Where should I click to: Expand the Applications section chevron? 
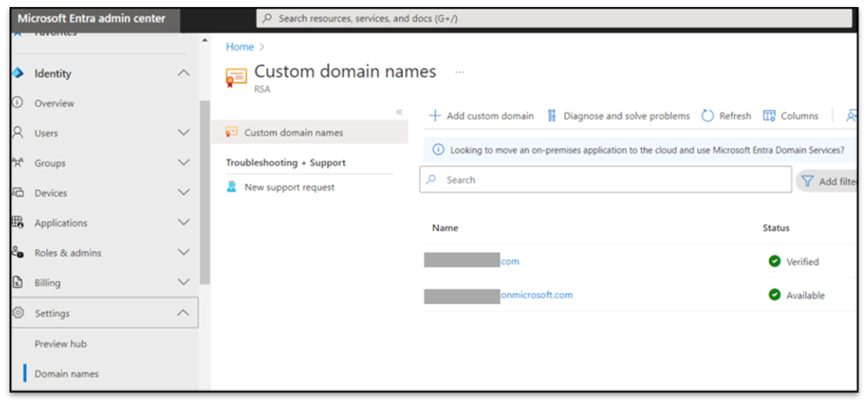183,223
